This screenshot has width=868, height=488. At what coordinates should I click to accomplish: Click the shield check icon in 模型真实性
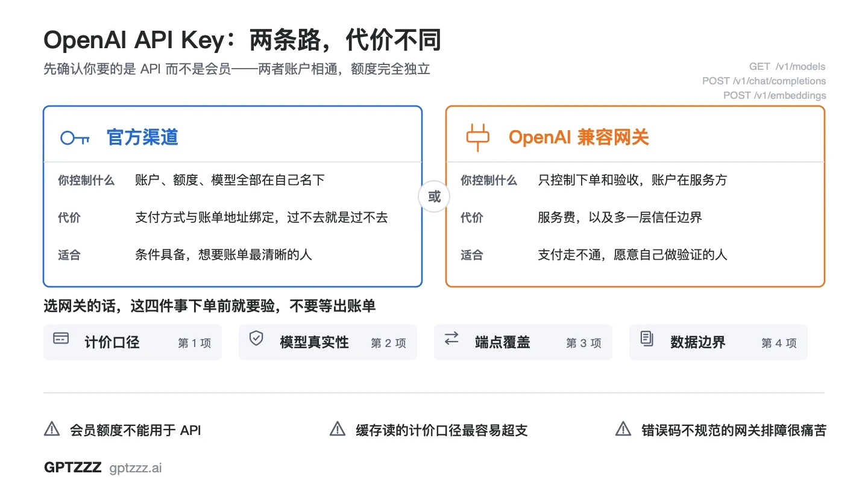coord(256,338)
